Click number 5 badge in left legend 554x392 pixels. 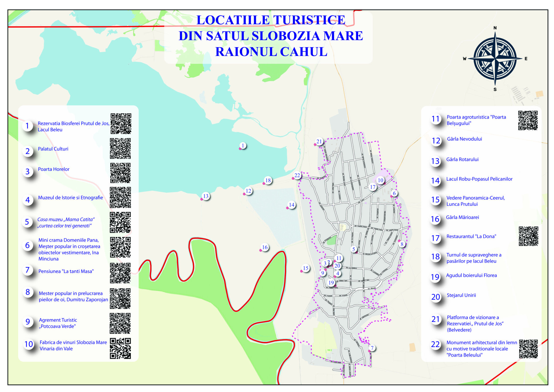[x=27, y=222]
